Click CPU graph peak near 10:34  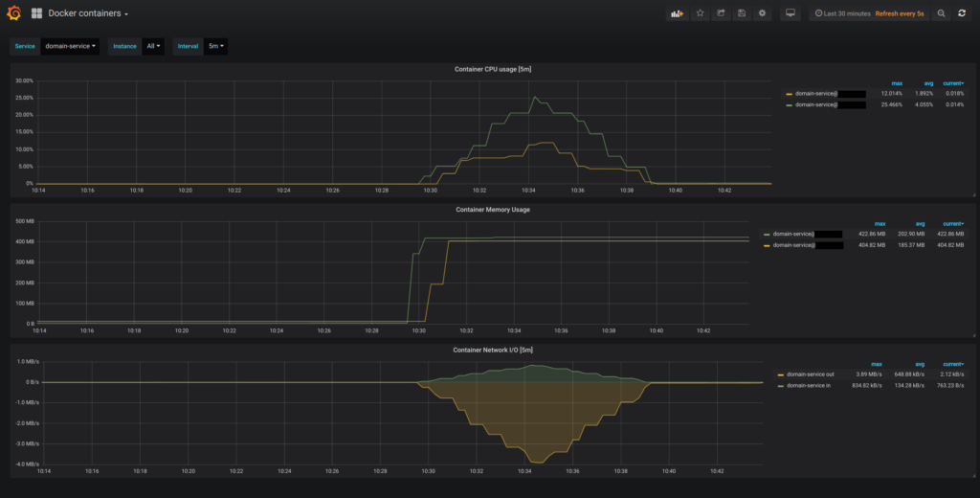click(x=534, y=97)
